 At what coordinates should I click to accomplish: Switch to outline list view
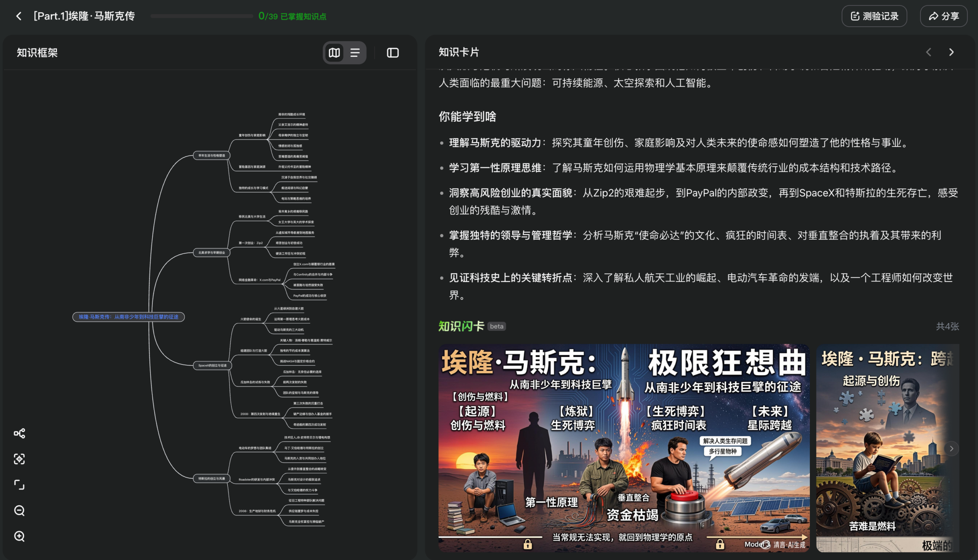point(355,53)
